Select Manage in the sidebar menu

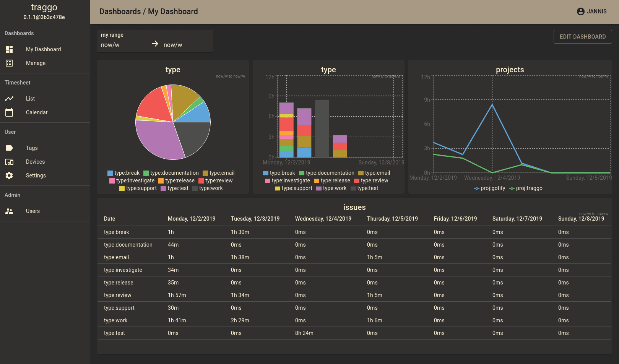[36, 63]
